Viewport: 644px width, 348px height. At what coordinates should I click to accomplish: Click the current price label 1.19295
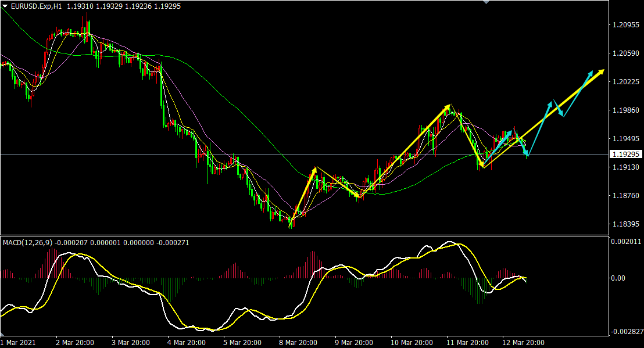(x=626, y=155)
